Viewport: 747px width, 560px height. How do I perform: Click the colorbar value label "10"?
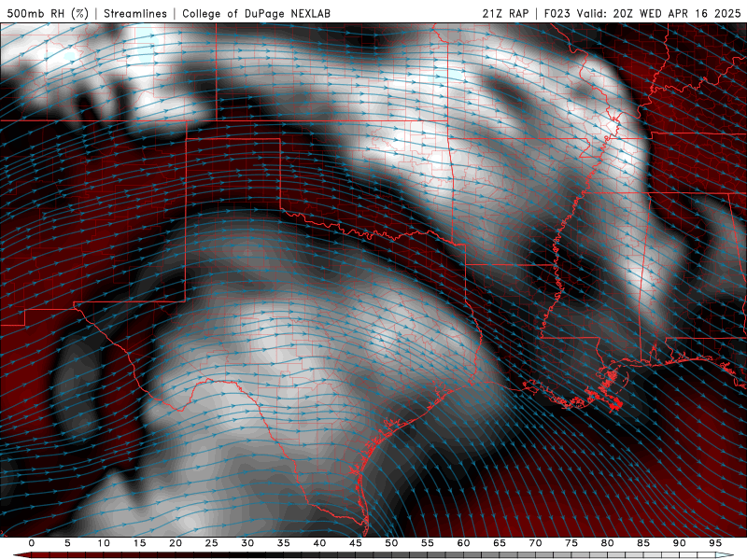pos(104,543)
